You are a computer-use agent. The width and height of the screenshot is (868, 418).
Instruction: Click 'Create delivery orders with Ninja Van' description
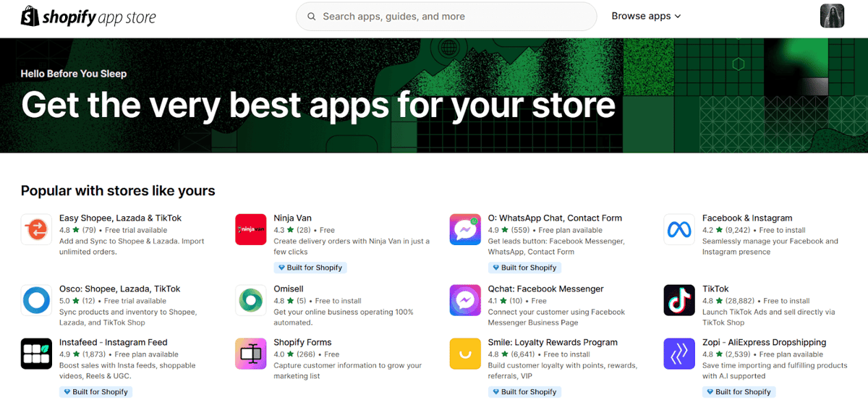pos(352,247)
